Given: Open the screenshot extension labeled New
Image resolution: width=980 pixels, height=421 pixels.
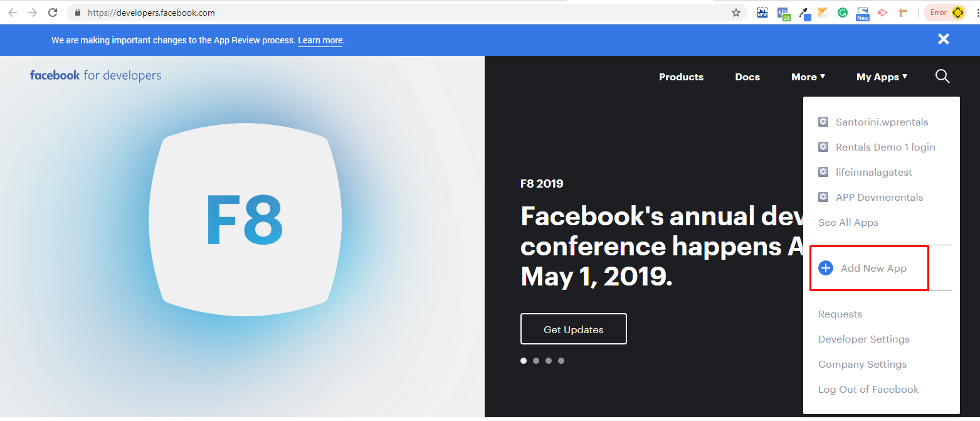Looking at the screenshot, I should point(863,14).
